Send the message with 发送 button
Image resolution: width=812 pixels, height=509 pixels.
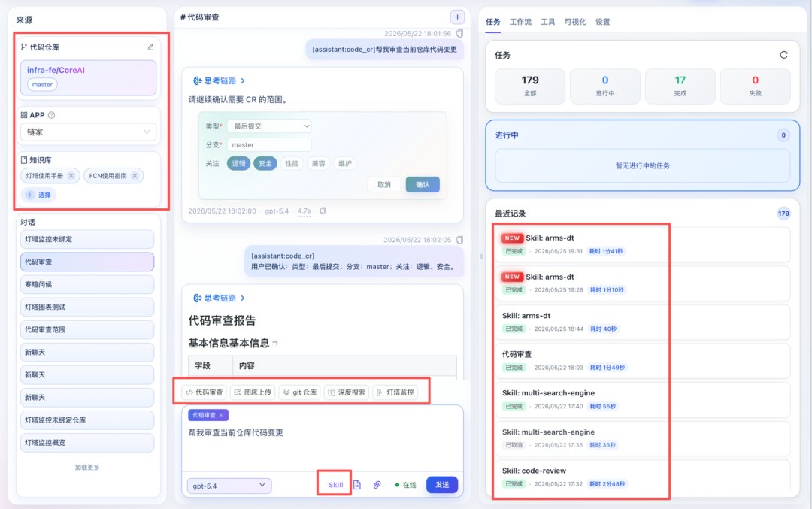tap(442, 485)
